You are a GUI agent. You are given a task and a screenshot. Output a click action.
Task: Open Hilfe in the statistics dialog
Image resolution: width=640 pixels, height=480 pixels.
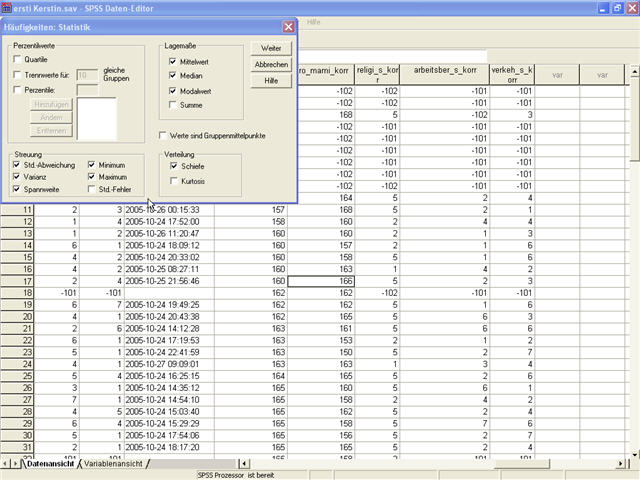[x=271, y=80]
